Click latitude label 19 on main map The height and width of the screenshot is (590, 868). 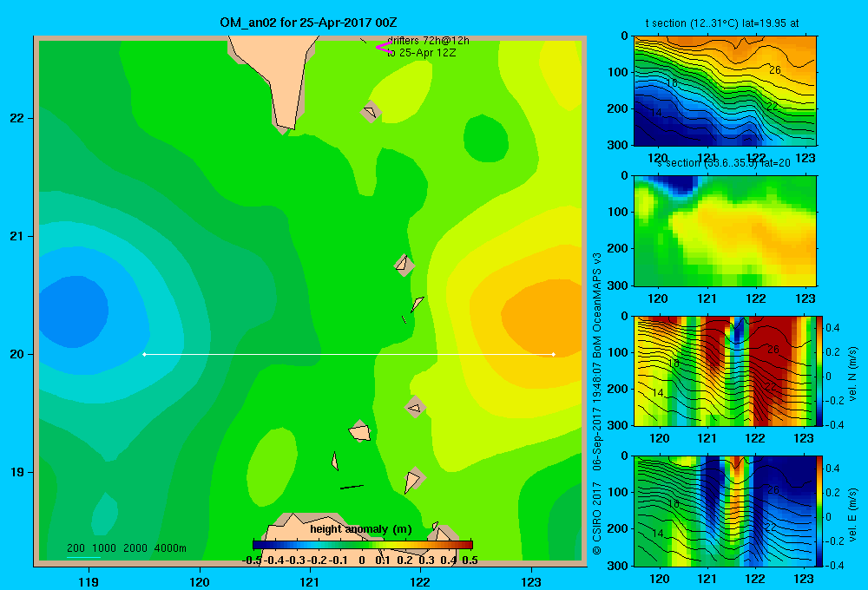click(17, 472)
